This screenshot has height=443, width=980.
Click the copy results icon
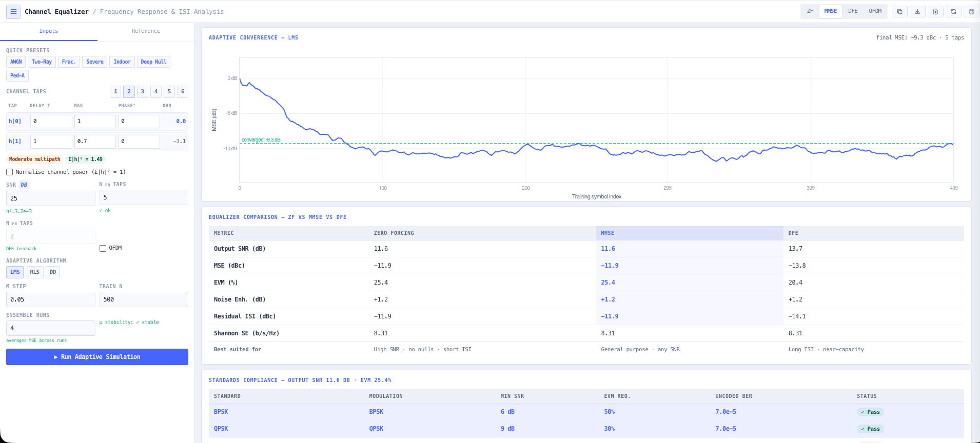899,11
